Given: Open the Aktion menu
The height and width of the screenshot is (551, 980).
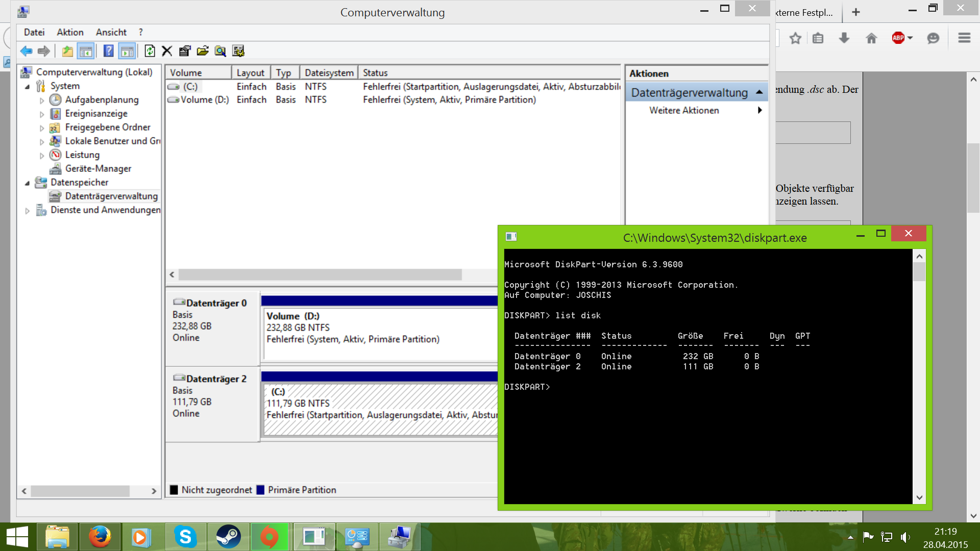Looking at the screenshot, I should click(x=70, y=32).
